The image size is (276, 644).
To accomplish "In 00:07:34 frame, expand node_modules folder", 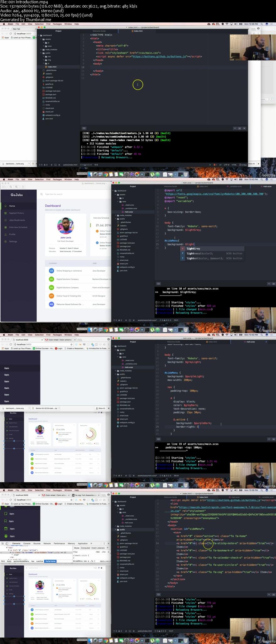I will point(41,50).
